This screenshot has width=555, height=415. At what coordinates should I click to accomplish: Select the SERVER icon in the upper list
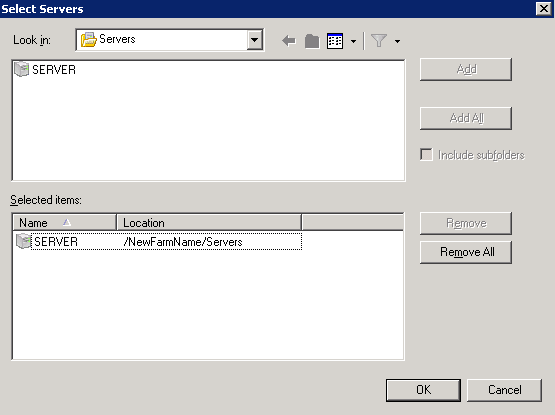click(x=22, y=69)
